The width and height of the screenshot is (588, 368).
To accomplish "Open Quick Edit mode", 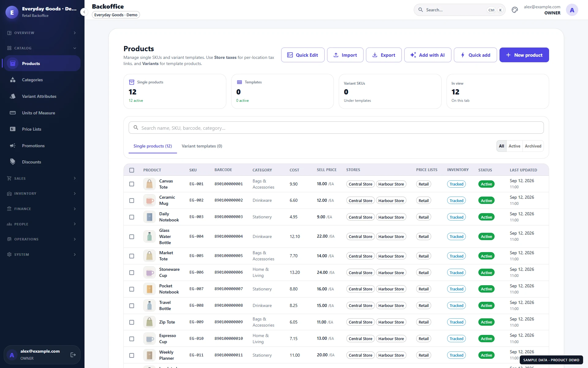I will point(303,55).
